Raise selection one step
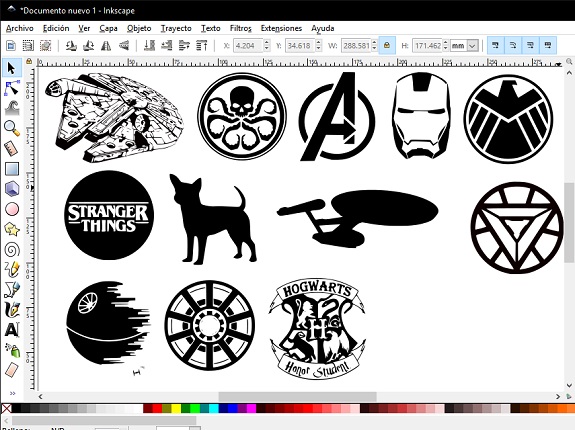Image resolution: width=575 pixels, height=430 pixels. coord(184,45)
